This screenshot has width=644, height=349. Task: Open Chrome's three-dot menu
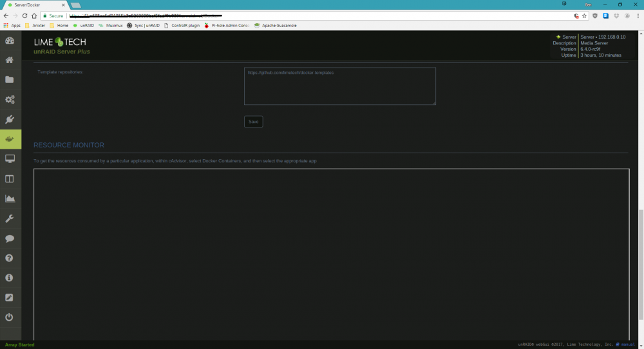pyautogui.click(x=638, y=15)
